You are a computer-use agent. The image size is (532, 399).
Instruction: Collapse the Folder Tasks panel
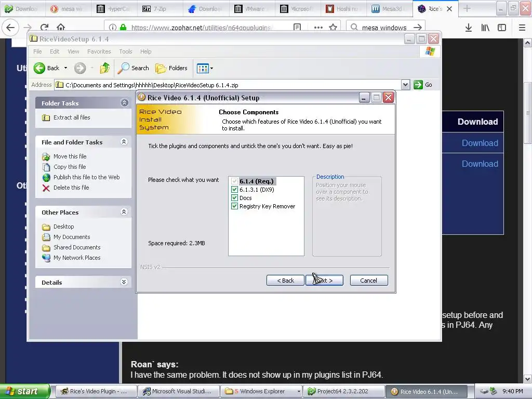(x=125, y=103)
